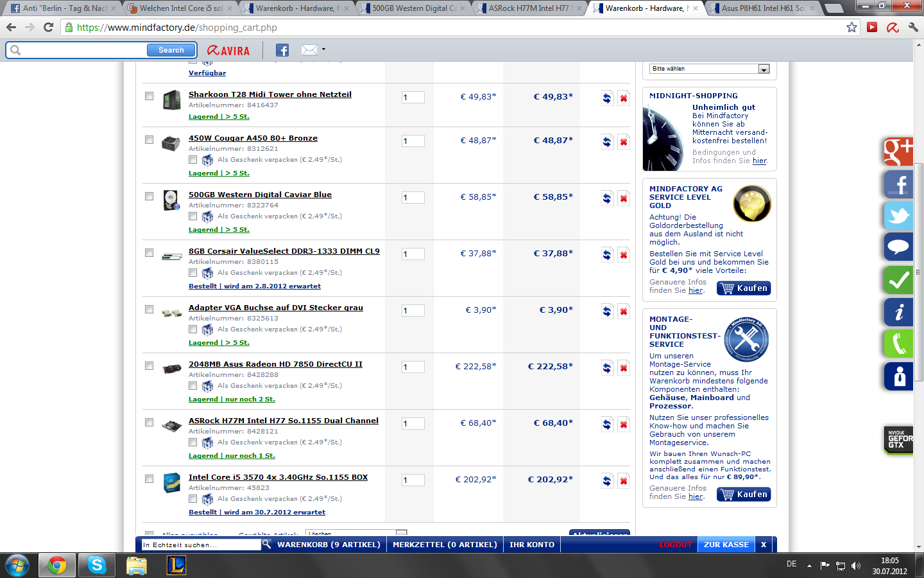Expand the Avira mail icon dropdown arrow

(323, 49)
